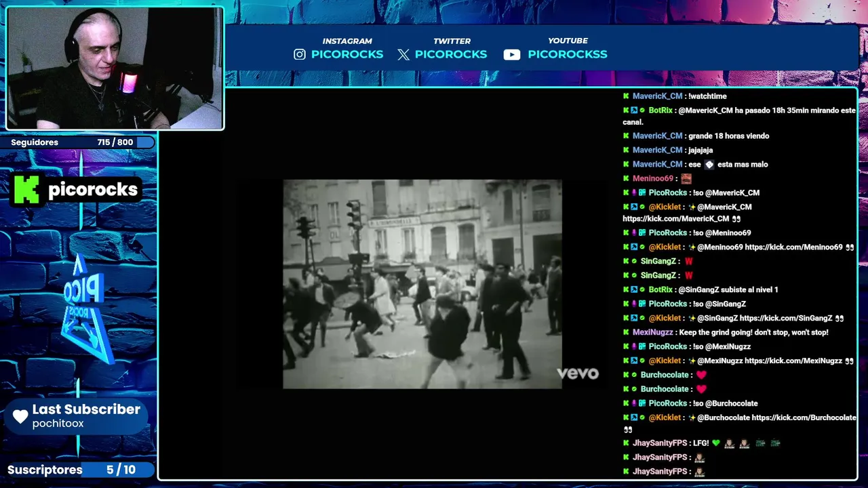
Task: Click MavericK_CM username on !watchtime message
Action: pyautogui.click(x=657, y=96)
